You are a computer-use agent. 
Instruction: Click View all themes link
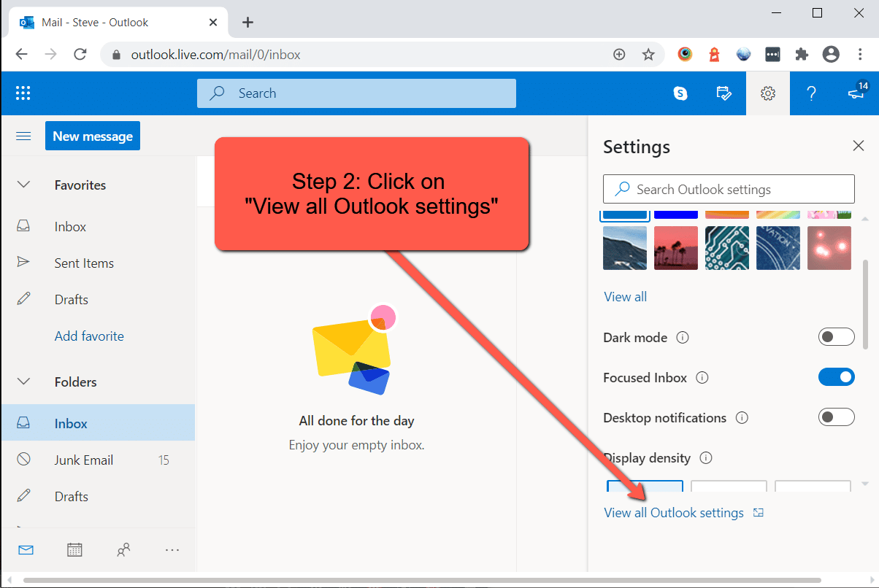(626, 297)
